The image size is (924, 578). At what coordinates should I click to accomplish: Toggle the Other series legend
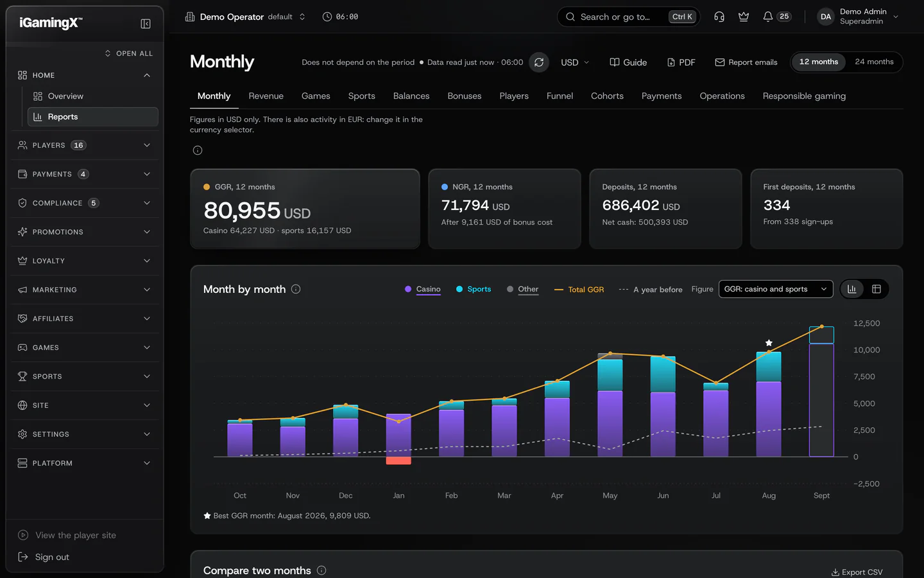[522, 289]
